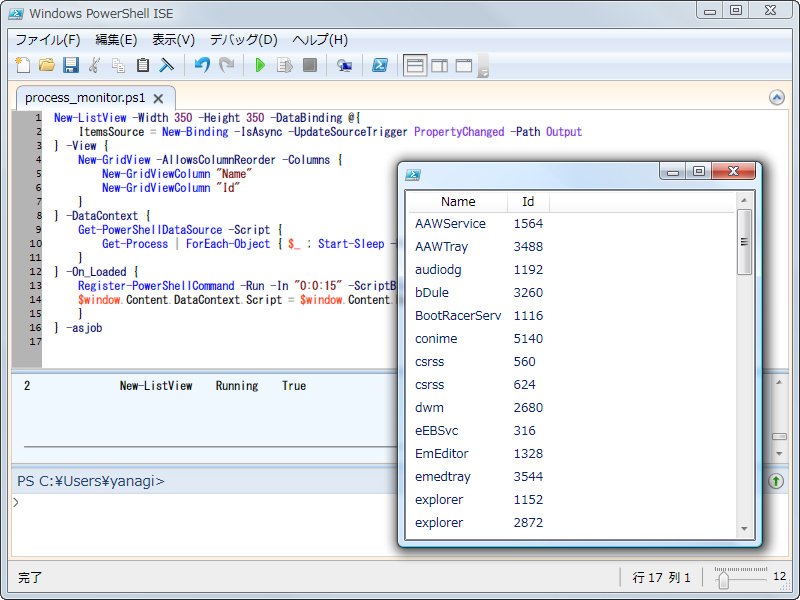Image resolution: width=800 pixels, height=600 pixels.
Task: Toggle script pane top layout
Action: [414, 66]
